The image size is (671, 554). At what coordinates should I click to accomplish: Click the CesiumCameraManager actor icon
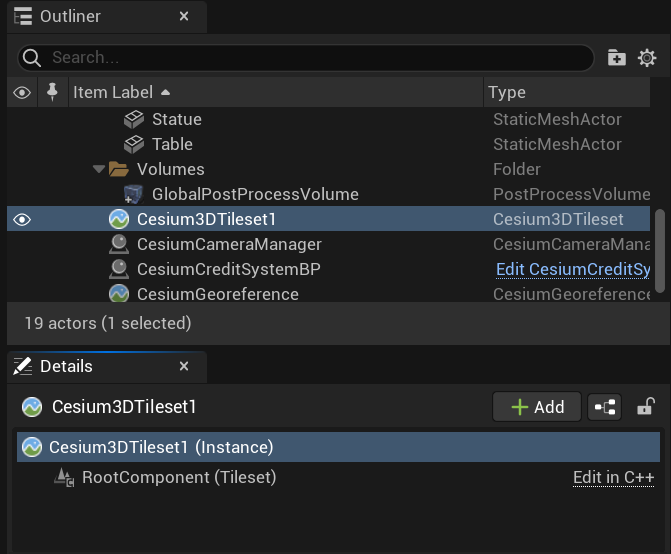coord(119,244)
